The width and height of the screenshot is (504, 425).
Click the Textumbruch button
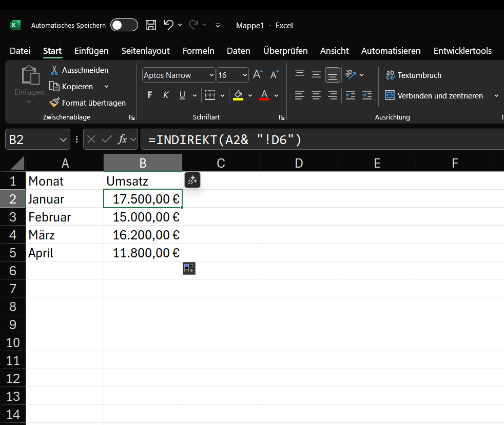413,75
